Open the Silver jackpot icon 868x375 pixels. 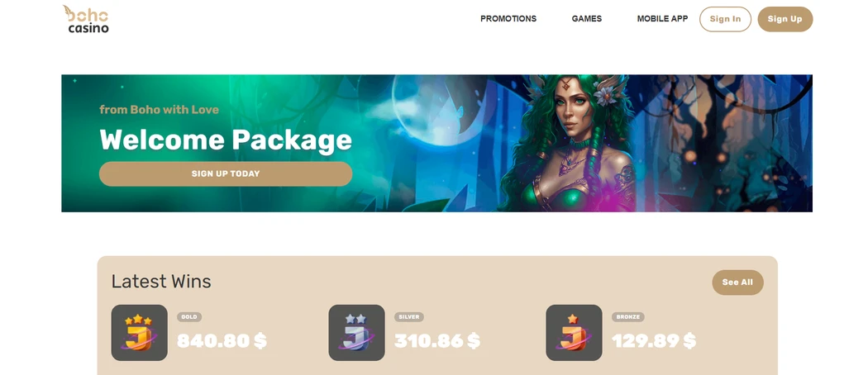pos(356,332)
